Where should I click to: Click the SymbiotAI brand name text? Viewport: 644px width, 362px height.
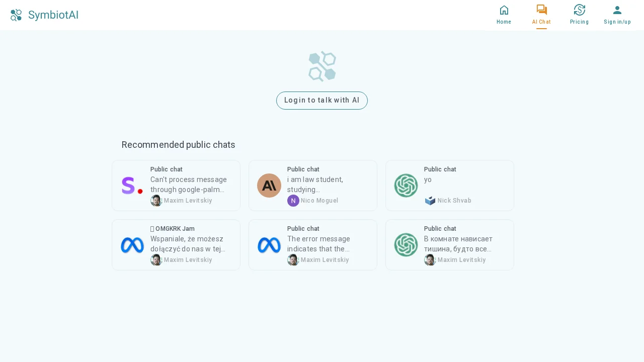pyautogui.click(x=53, y=15)
